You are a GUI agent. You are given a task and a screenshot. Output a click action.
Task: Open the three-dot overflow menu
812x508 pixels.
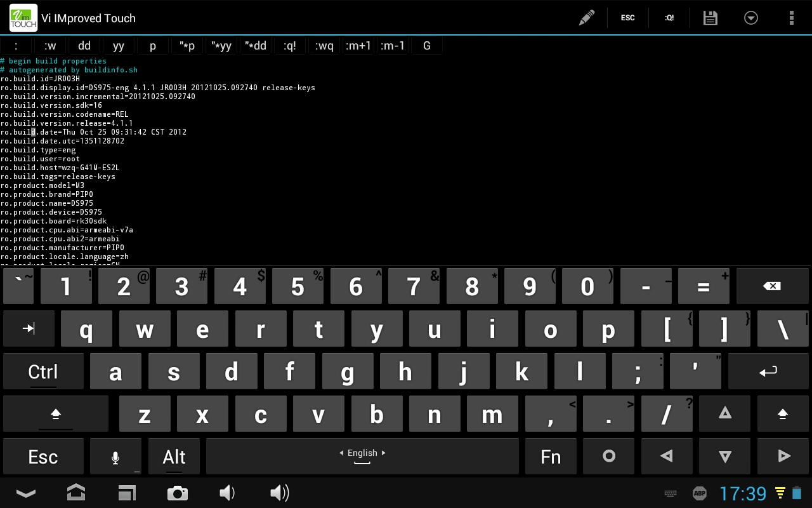(x=791, y=18)
